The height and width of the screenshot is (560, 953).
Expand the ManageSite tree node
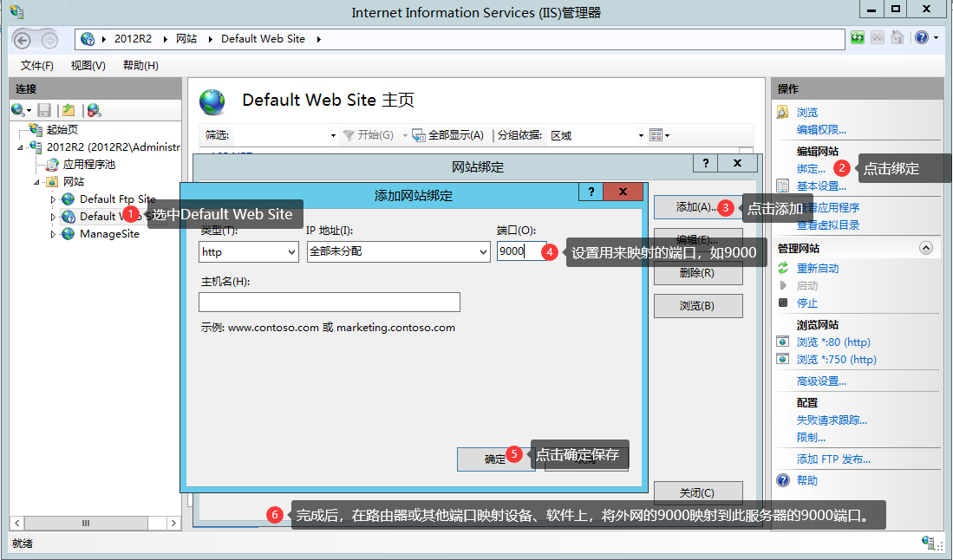53,234
